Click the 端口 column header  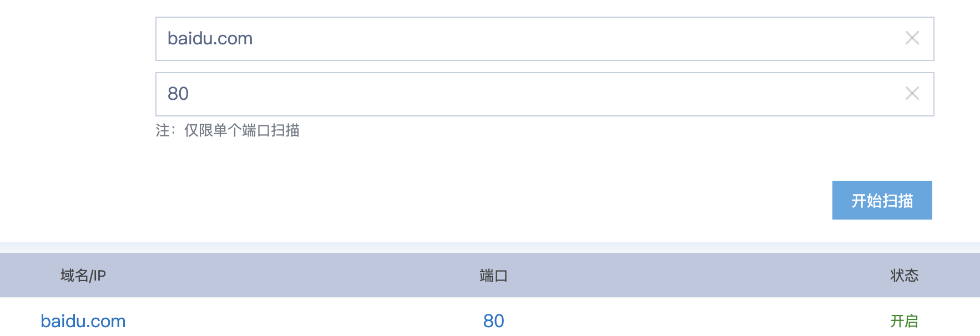494,274
